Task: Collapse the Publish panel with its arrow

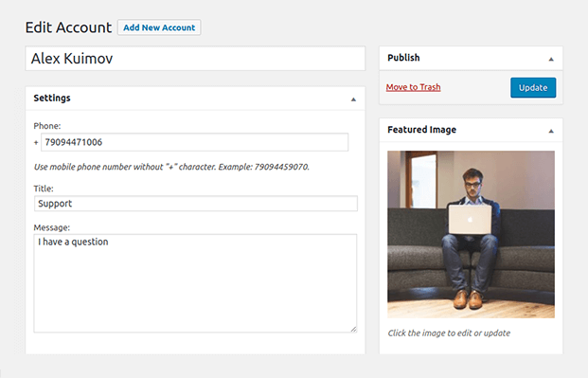Action: pyautogui.click(x=551, y=59)
